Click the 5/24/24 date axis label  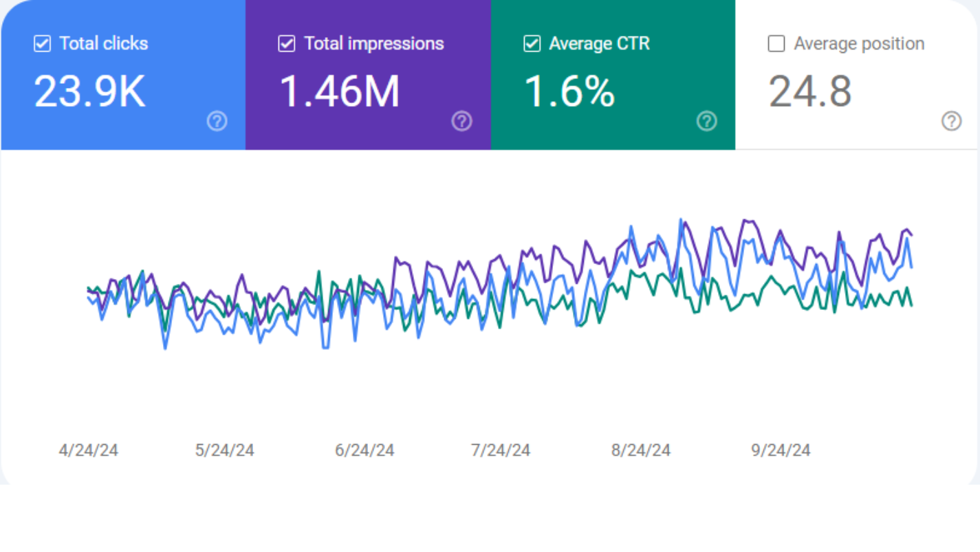point(225,450)
